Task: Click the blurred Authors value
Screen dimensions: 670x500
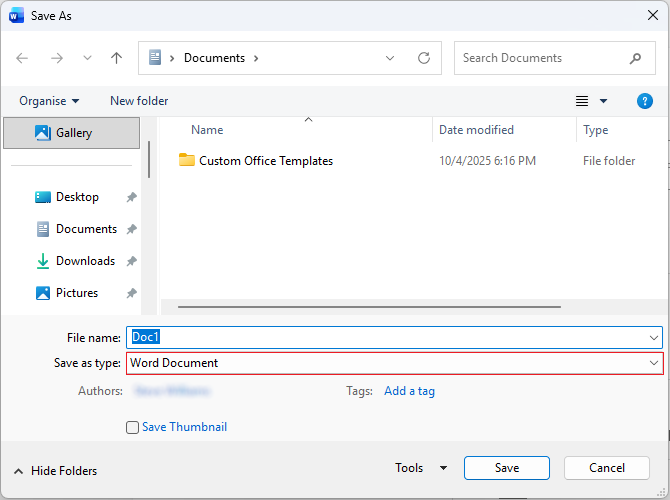Action: (172, 391)
